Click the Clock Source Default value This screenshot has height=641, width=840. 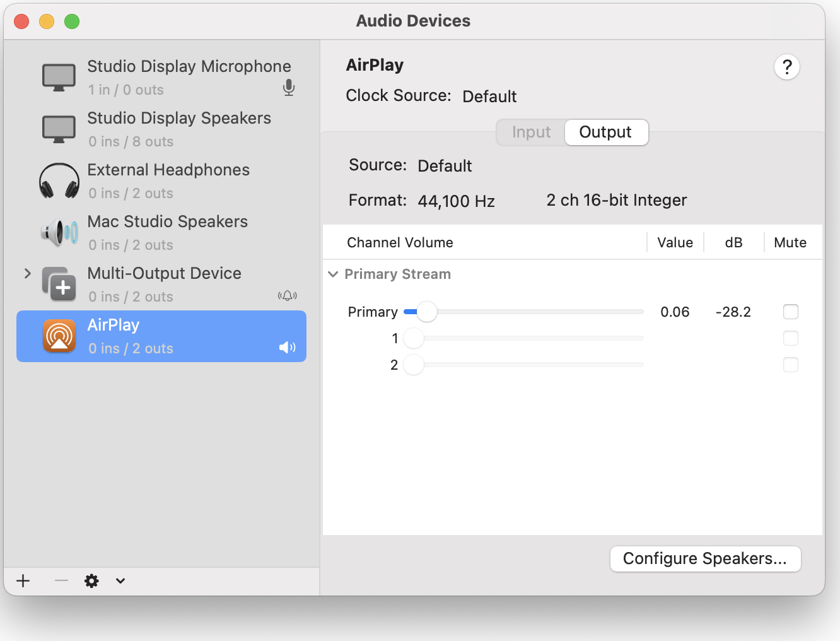[489, 97]
